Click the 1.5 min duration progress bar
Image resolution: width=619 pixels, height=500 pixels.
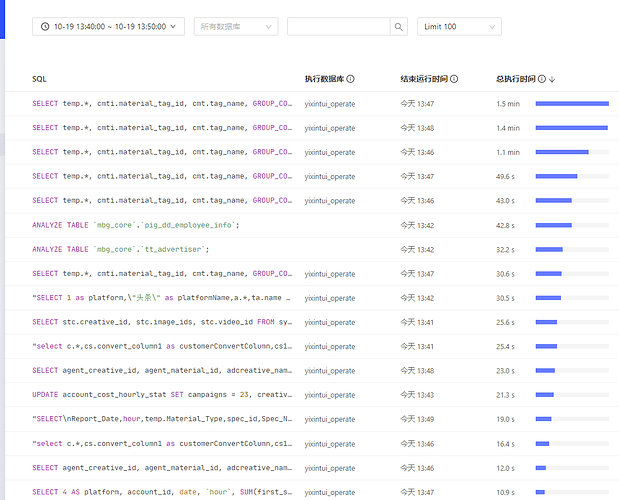(x=572, y=104)
